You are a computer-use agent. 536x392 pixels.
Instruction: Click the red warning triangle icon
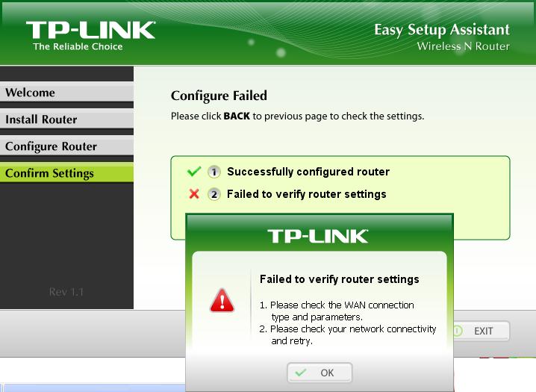click(x=222, y=301)
